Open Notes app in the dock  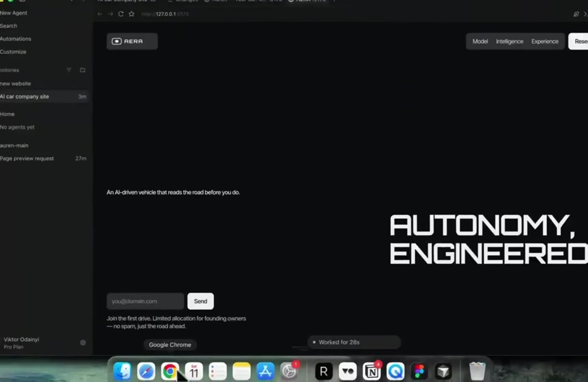click(x=242, y=371)
